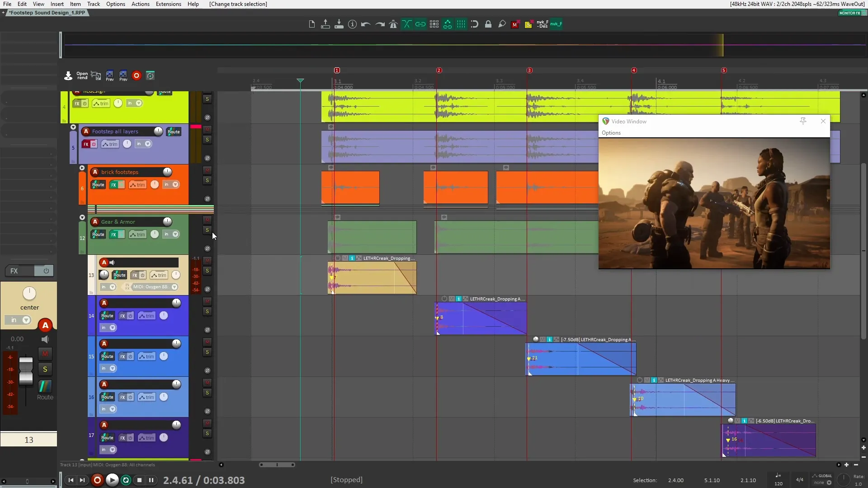Click the redo arrow in toolbar
This screenshot has height=488, width=868.
coord(380,24)
